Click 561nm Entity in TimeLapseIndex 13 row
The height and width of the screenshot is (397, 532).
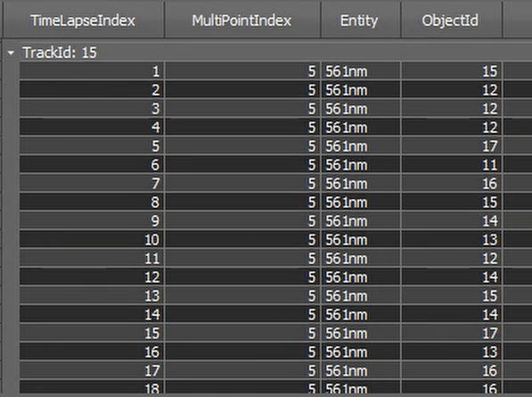(x=361, y=295)
